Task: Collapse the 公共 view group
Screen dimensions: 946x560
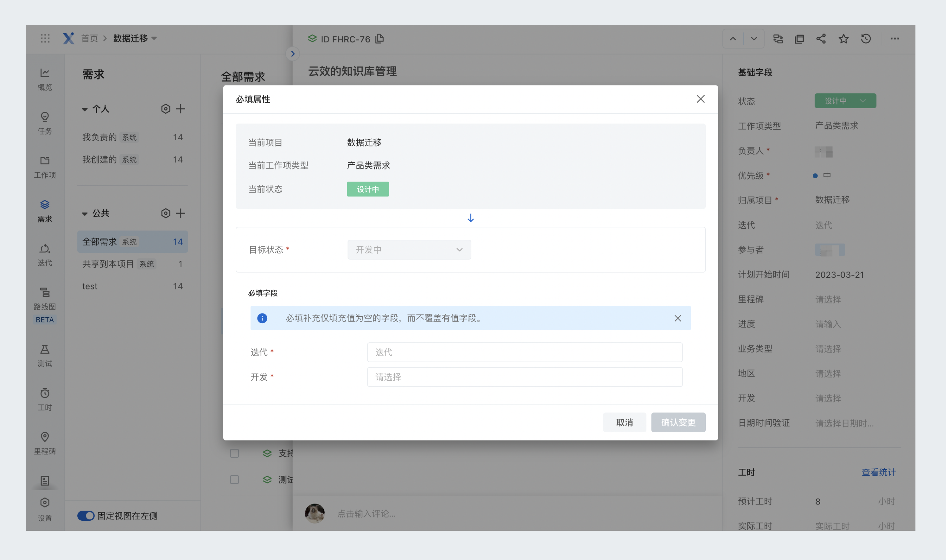Action: (85, 214)
